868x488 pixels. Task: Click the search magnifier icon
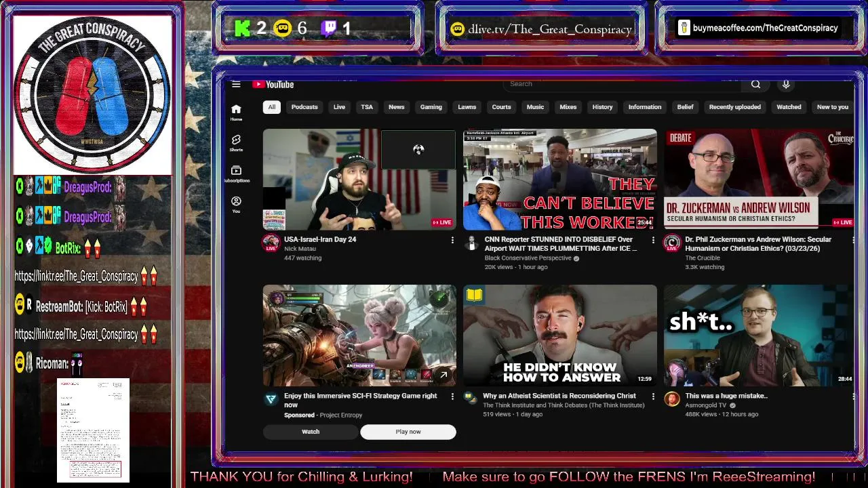pyautogui.click(x=755, y=84)
